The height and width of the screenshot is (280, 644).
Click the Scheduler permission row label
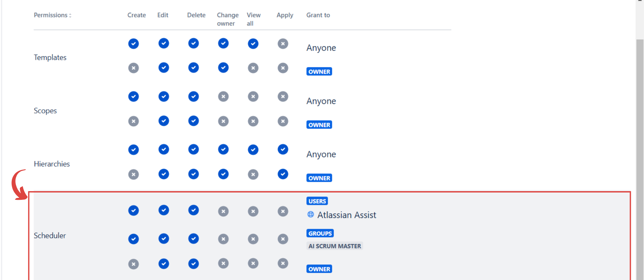coord(50,235)
